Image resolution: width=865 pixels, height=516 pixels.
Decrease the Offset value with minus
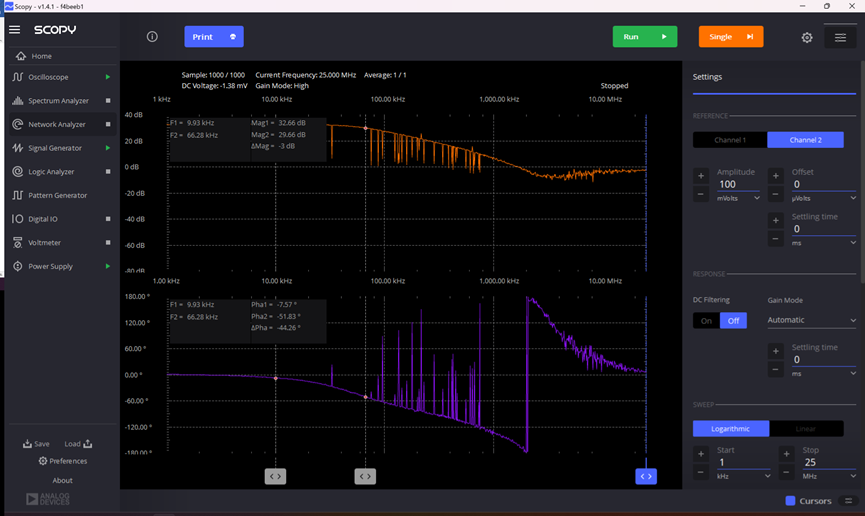pyautogui.click(x=776, y=194)
